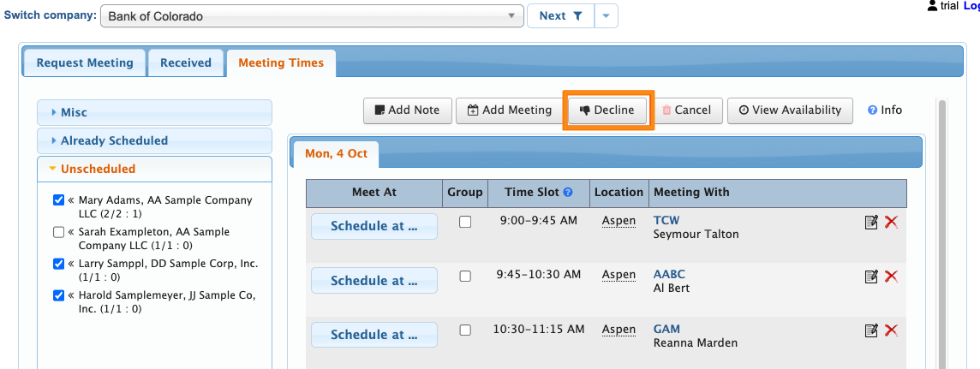Expand the Already Scheduled panel

114,140
